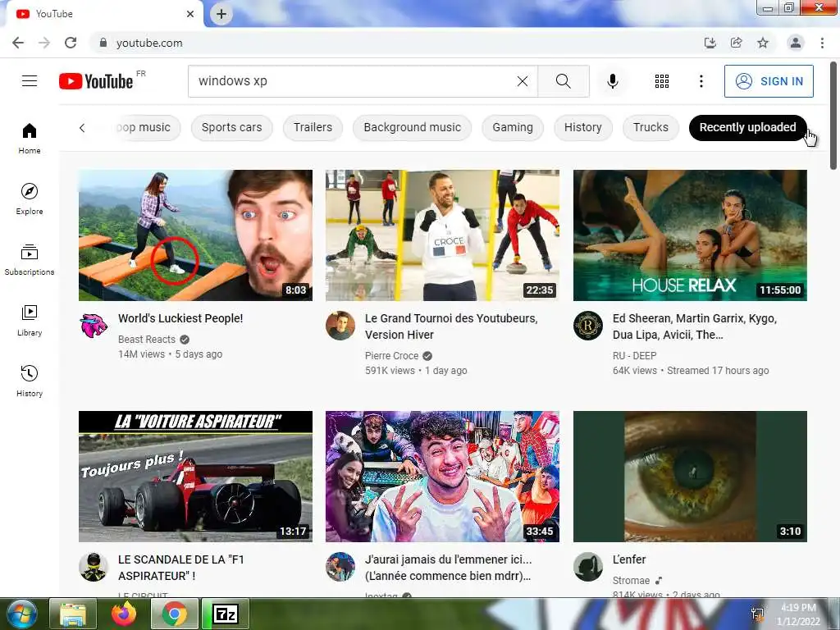Open Firefox from the taskbar

(124, 614)
